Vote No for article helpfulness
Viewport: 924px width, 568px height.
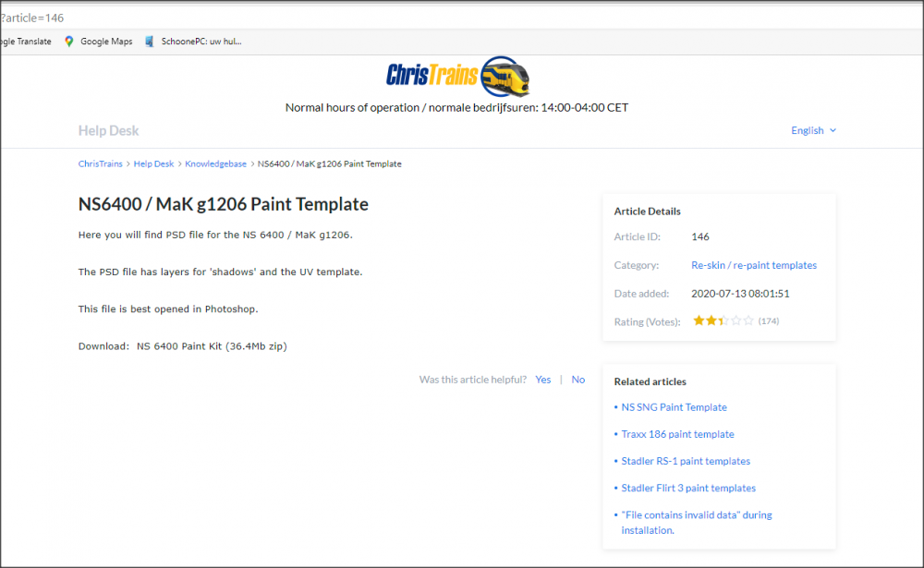pos(577,380)
